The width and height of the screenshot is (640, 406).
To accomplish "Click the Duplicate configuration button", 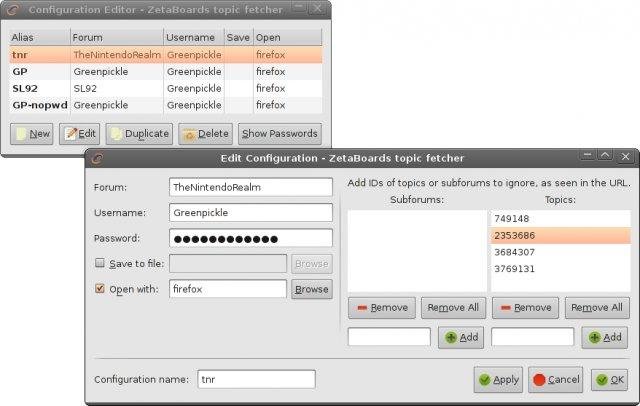I will pyautogui.click(x=140, y=134).
